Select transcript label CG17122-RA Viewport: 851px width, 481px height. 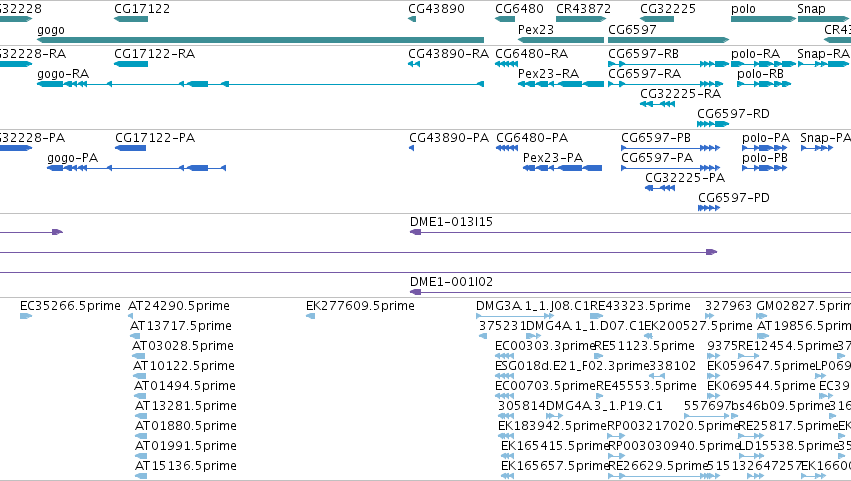[154, 54]
